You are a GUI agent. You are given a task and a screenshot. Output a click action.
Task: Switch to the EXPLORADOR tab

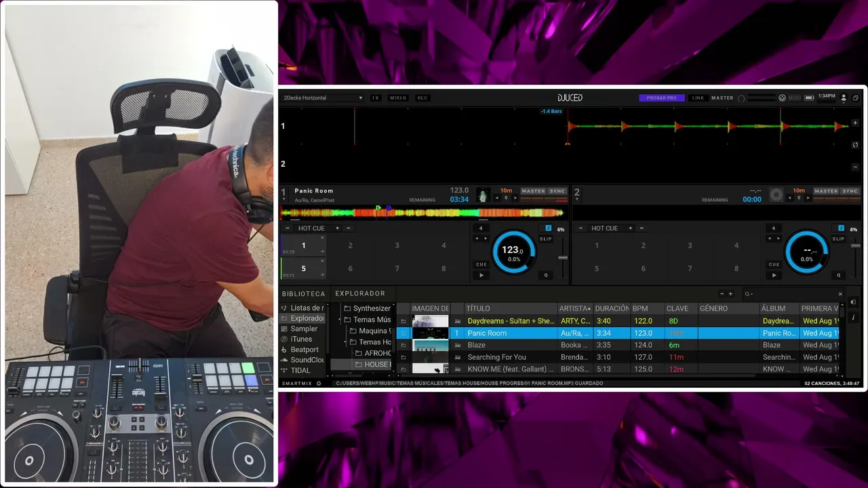pos(360,293)
